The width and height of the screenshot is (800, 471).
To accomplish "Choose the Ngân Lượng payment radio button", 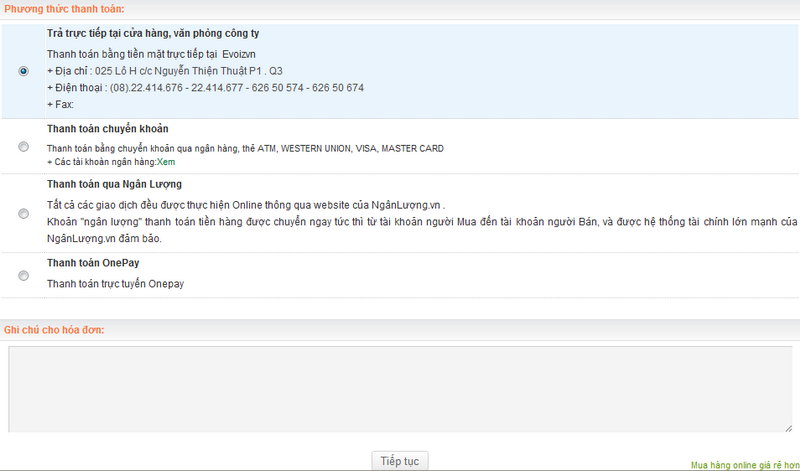I will (23, 213).
